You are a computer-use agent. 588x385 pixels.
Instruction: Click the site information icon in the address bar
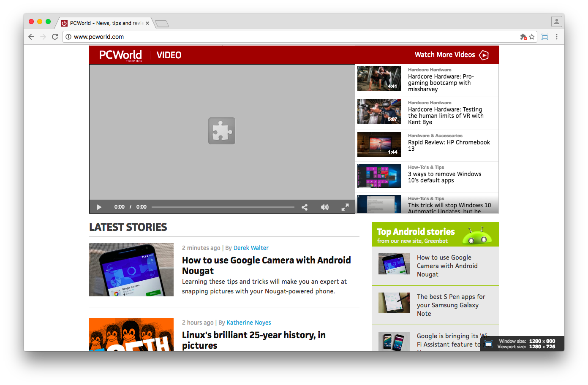[68, 37]
